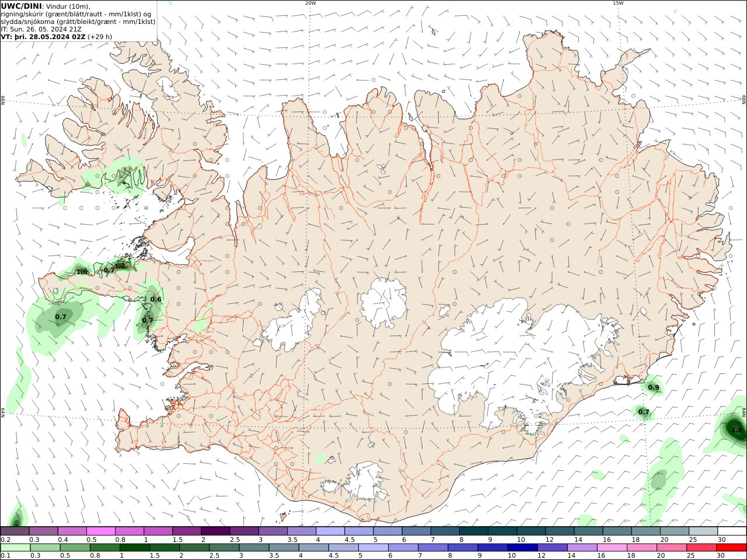Select the darkest teal 8 swatch in top legend row

(x=473, y=531)
